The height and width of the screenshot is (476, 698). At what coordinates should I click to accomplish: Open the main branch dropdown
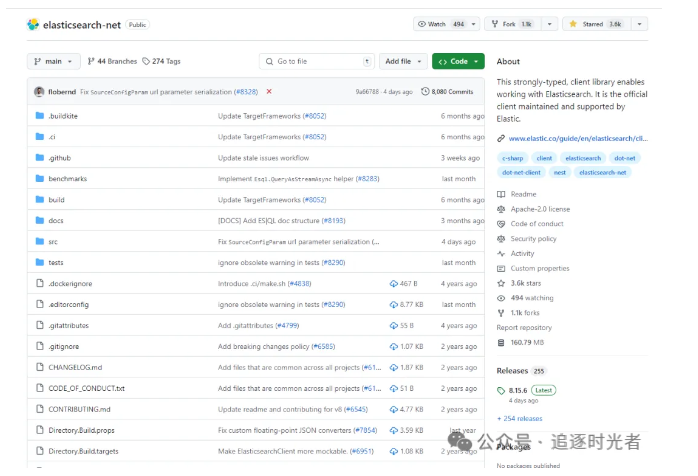tap(53, 61)
